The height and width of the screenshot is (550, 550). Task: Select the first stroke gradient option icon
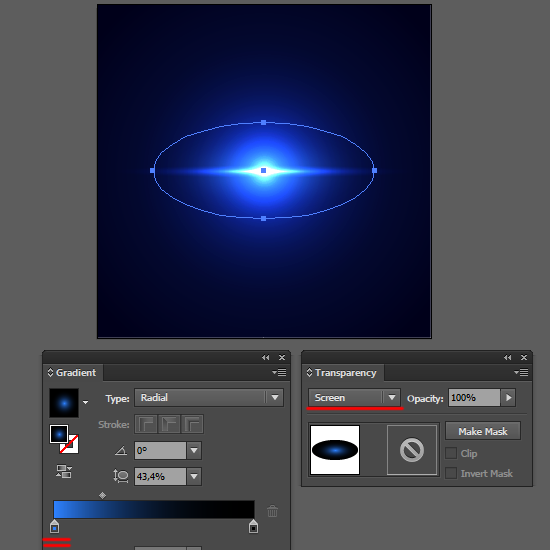[146, 424]
